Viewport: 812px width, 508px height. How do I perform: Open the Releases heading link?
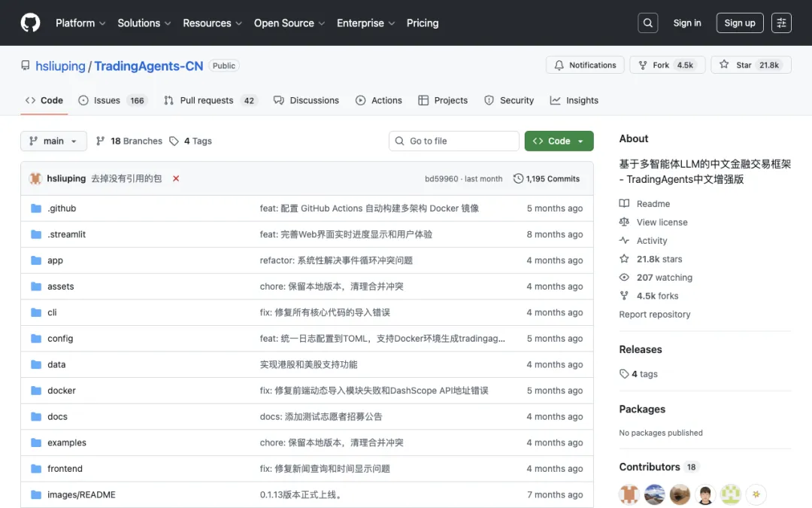(641, 349)
